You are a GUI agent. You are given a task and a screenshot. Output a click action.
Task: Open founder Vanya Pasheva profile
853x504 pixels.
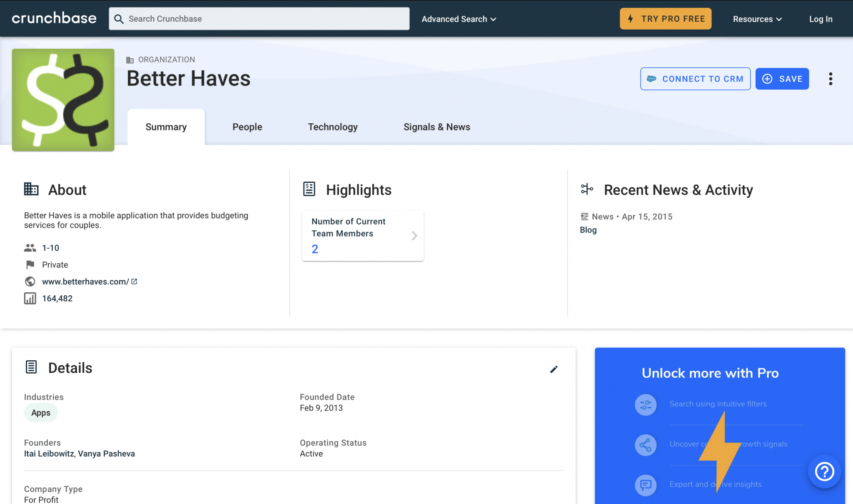107,454
